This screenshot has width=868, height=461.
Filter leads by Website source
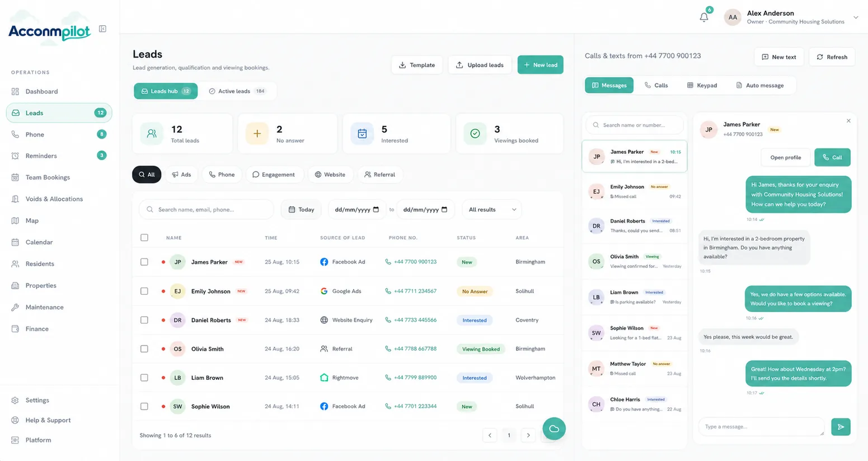coord(330,175)
